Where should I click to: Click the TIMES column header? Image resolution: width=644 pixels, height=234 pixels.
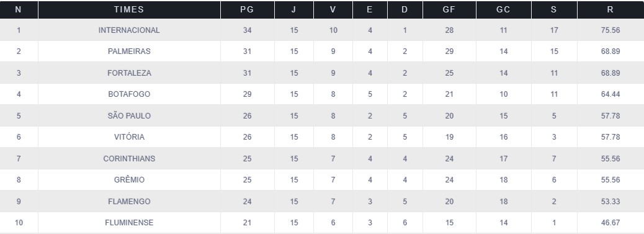(129, 10)
